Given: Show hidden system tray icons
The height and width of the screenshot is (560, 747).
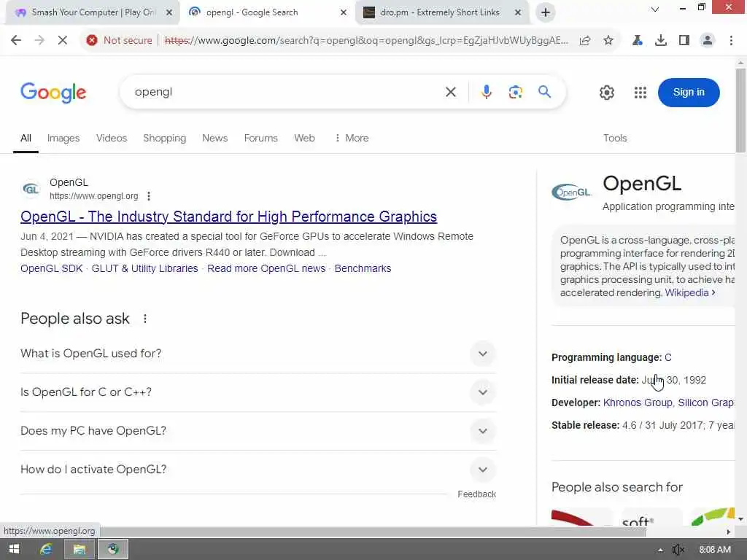Looking at the screenshot, I should [x=660, y=550].
